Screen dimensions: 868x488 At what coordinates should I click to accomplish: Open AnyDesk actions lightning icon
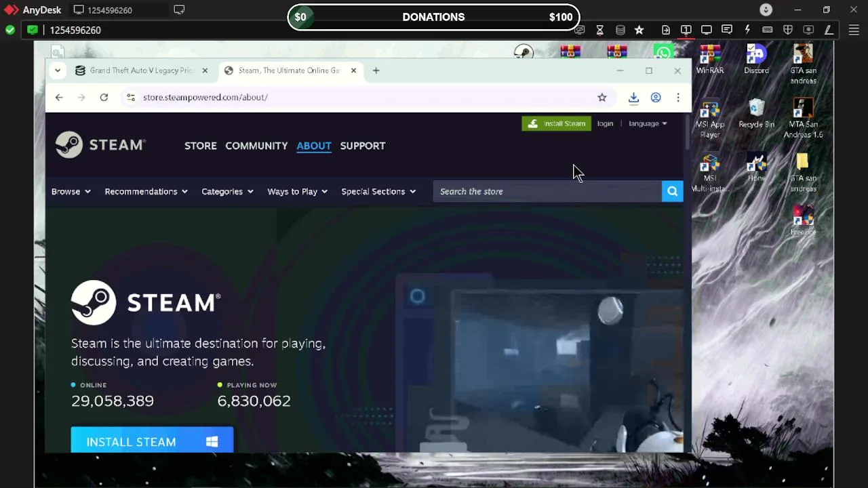[x=747, y=30]
